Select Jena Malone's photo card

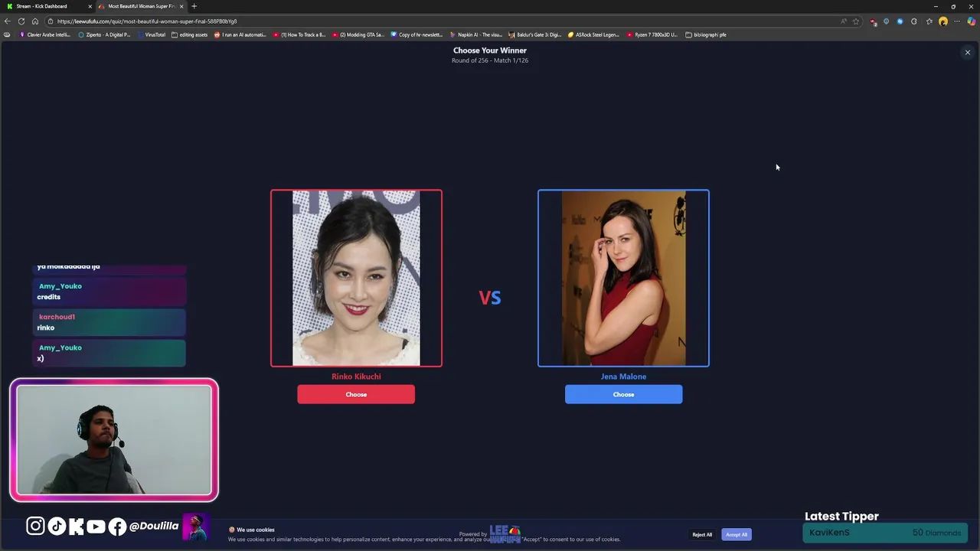coord(623,278)
